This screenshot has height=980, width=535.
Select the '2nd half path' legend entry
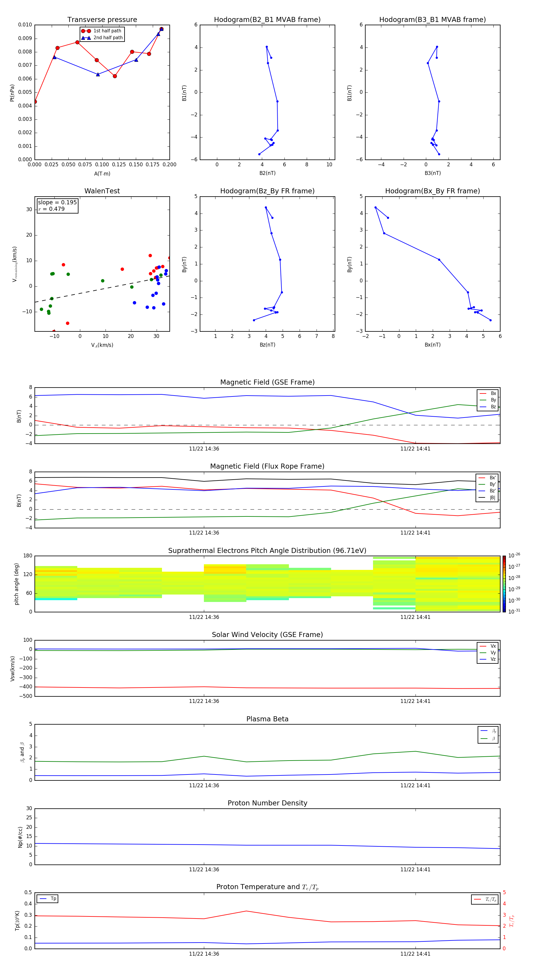pos(103,38)
